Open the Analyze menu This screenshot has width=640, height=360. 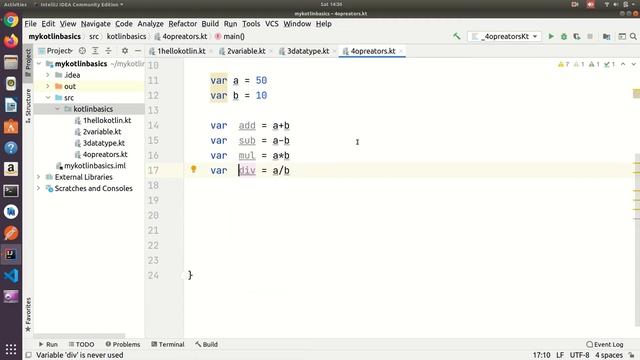(150, 24)
